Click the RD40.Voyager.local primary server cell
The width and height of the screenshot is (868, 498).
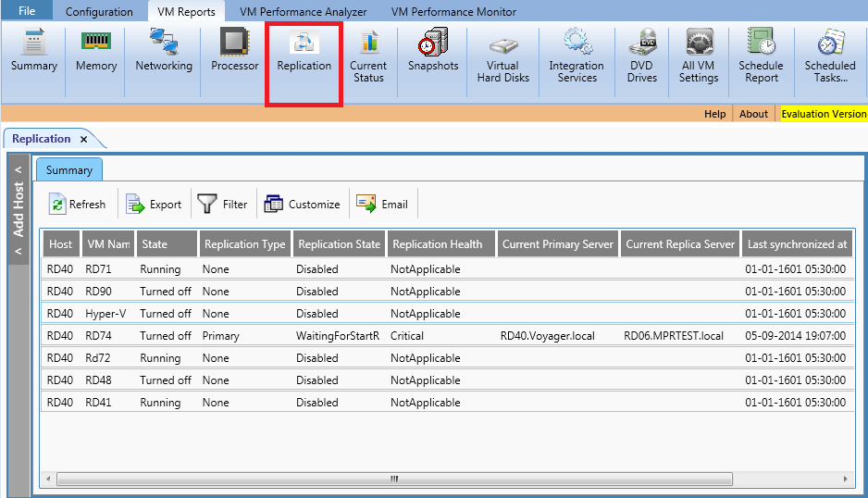coord(548,336)
